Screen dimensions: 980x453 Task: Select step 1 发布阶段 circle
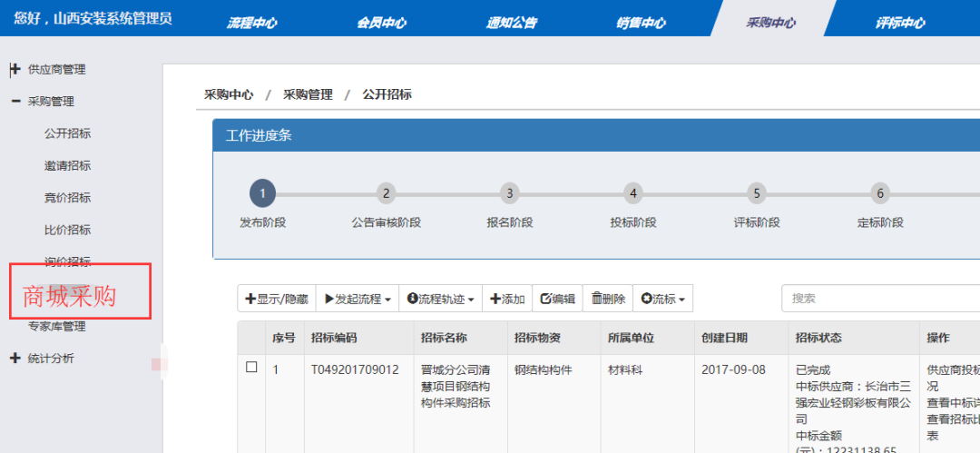click(x=262, y=193)
